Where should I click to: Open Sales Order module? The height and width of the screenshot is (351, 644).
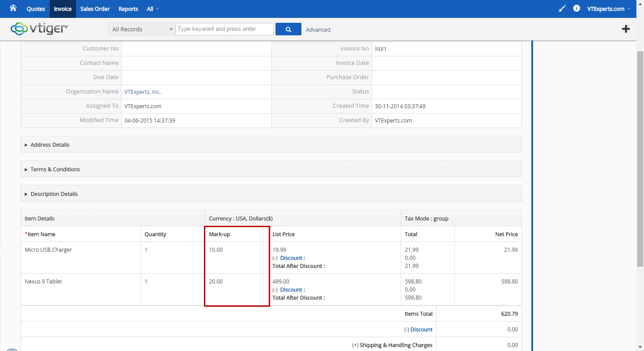[x=95, y=9]
